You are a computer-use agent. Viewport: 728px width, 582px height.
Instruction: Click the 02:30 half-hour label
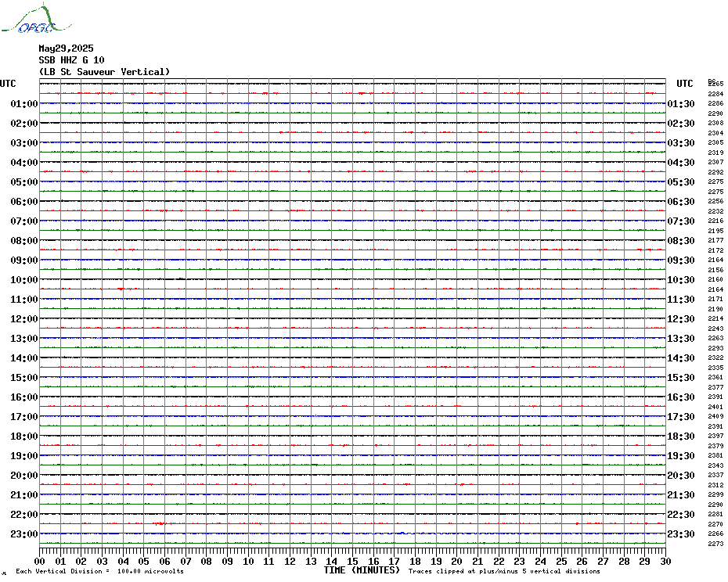click(x=681, y=123)
